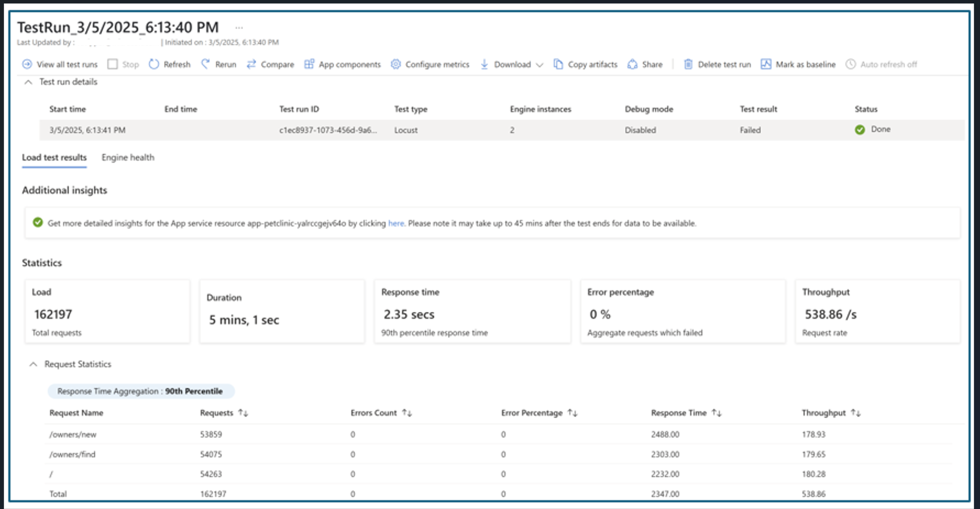The image size is (980, 509).
Task: Click the Refresh icon in toolbar
Action: (154, 64)
